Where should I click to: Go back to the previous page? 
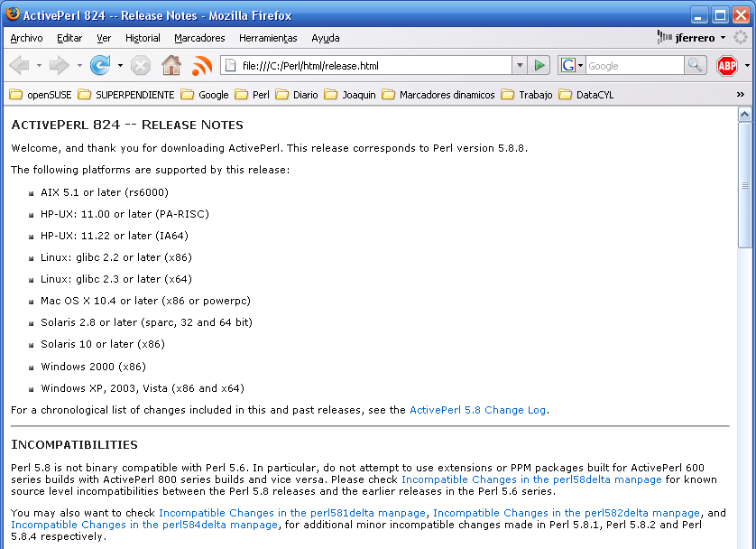click(x=19, y=65)
